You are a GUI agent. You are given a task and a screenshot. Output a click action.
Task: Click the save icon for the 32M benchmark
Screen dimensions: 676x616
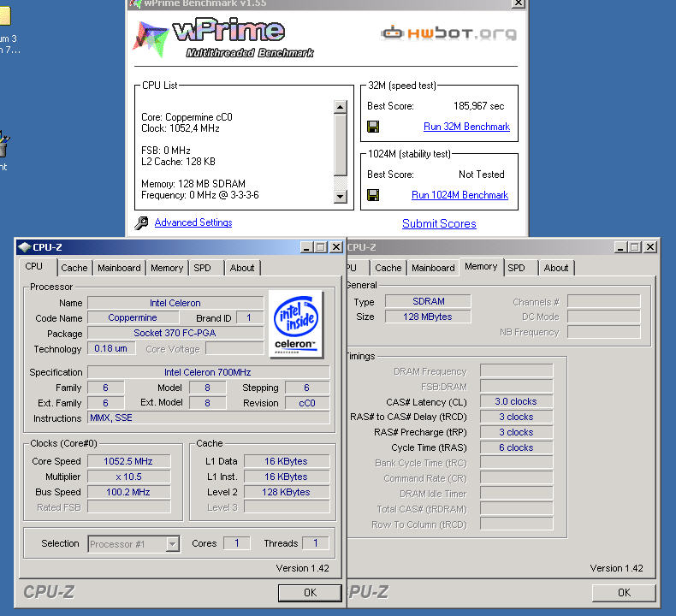tap(373, 127)
